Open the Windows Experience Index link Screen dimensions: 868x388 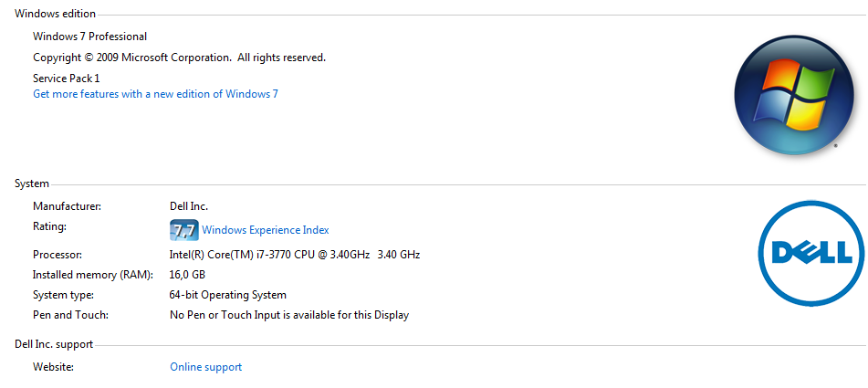(x=266, y=230)
